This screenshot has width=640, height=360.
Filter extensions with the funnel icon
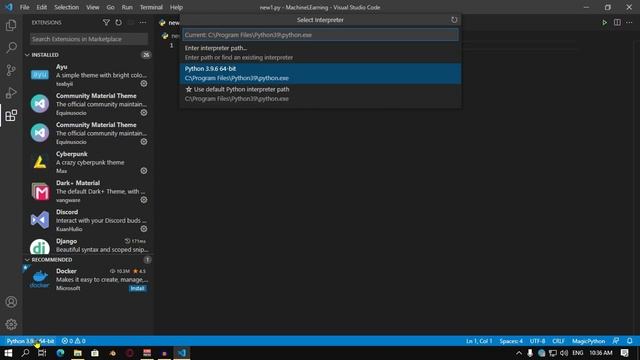106,22
